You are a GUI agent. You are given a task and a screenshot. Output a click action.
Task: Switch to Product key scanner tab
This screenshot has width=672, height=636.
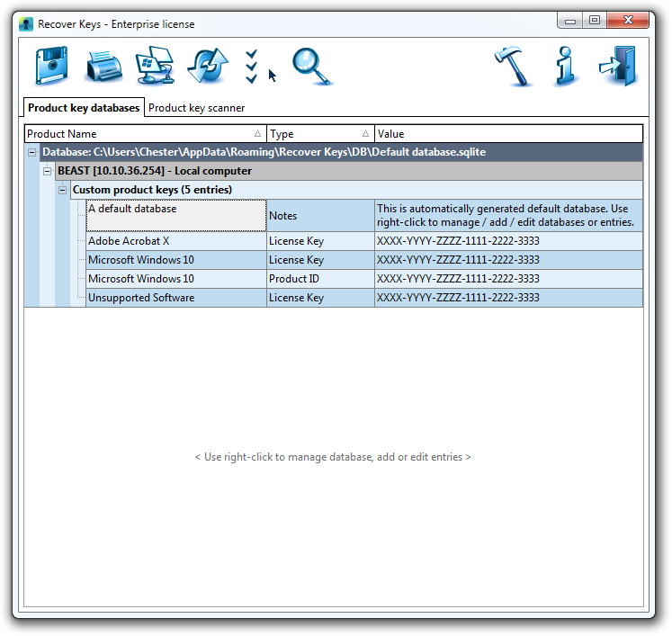[196, 108]
